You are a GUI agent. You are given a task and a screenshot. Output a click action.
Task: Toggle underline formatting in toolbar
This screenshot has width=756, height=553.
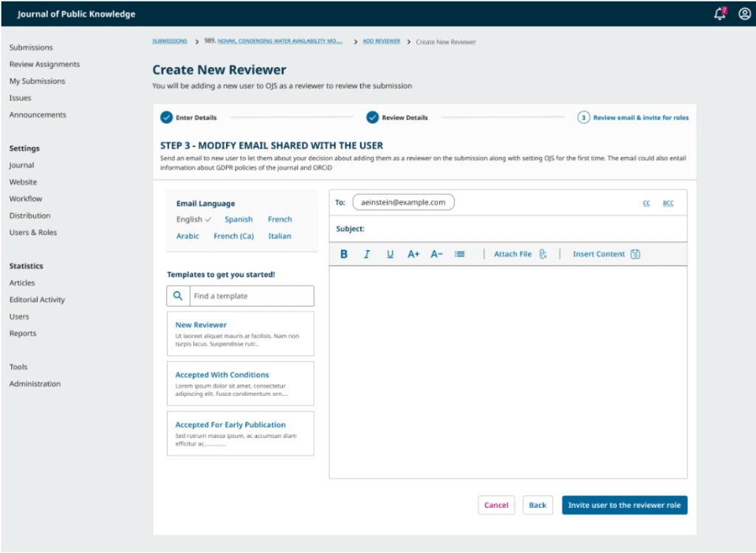coord(390,254)
